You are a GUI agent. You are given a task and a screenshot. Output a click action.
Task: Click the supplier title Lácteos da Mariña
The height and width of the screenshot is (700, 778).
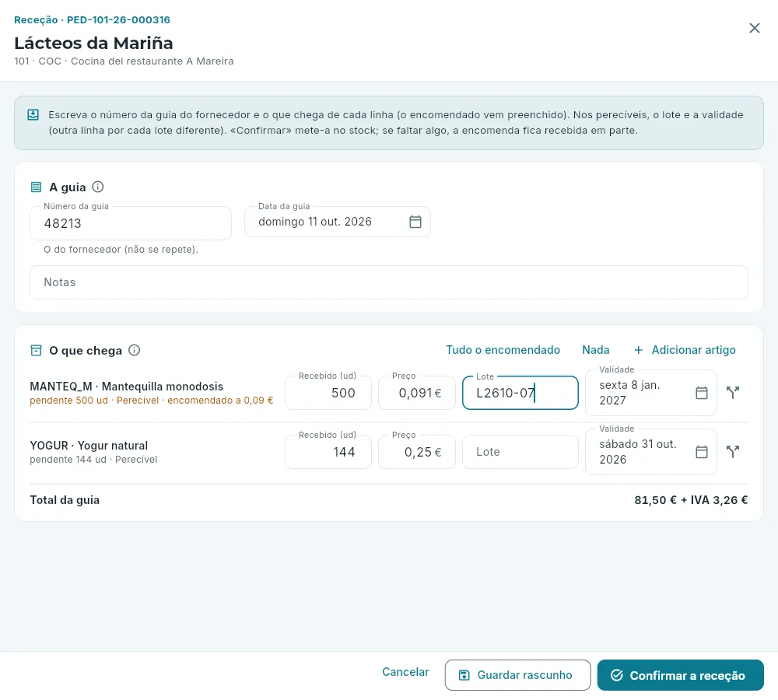[x=93, y=43]
